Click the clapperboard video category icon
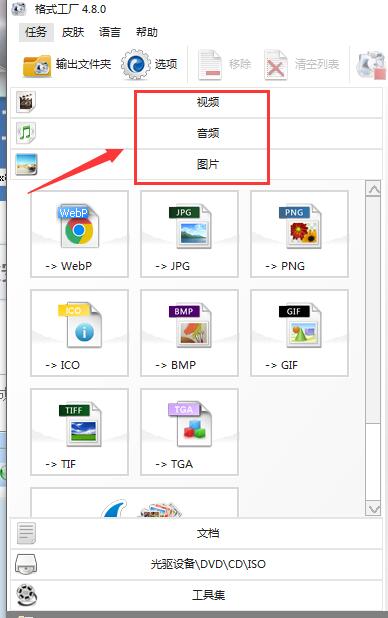 (26, 102)
